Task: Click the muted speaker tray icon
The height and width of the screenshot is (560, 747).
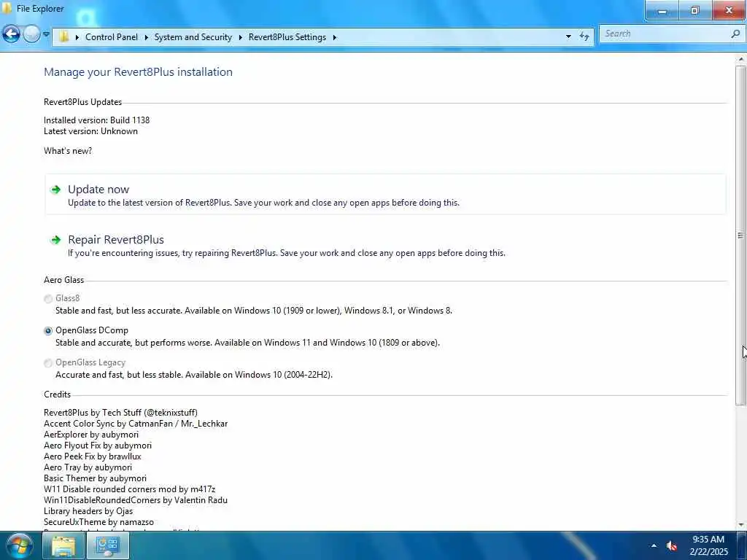Action: coord(672,545)
